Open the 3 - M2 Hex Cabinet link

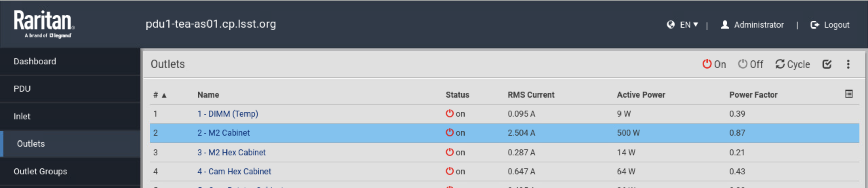pos(232,152)
